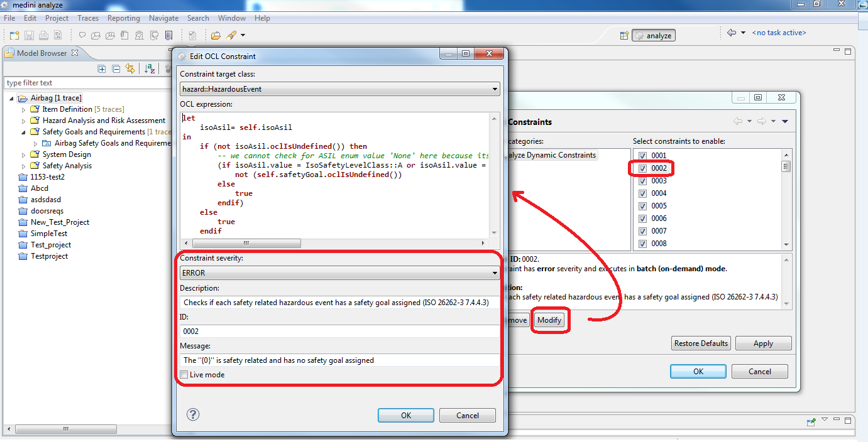This screenshot has height=442, width=868.
Task: Uncheck constraint 0005 checkbox
Action: (x=642, y=206)
